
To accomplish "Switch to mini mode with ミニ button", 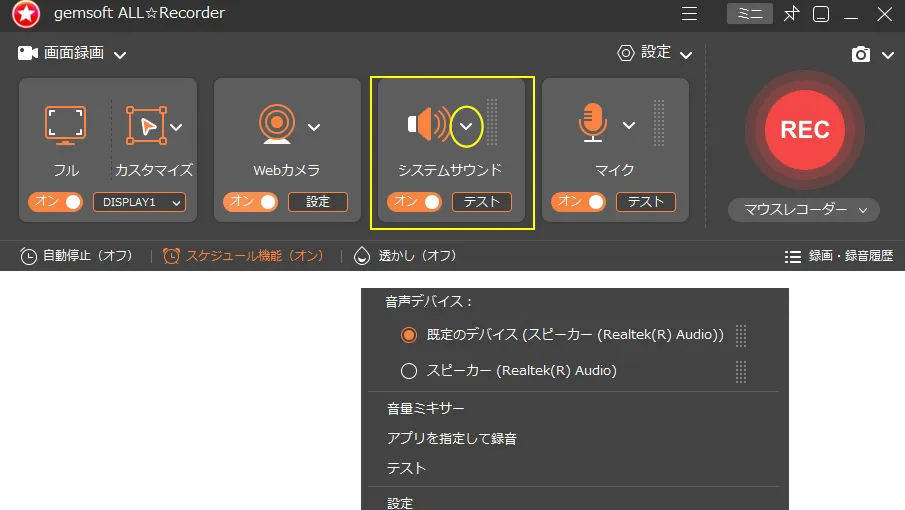I will 750,14.
